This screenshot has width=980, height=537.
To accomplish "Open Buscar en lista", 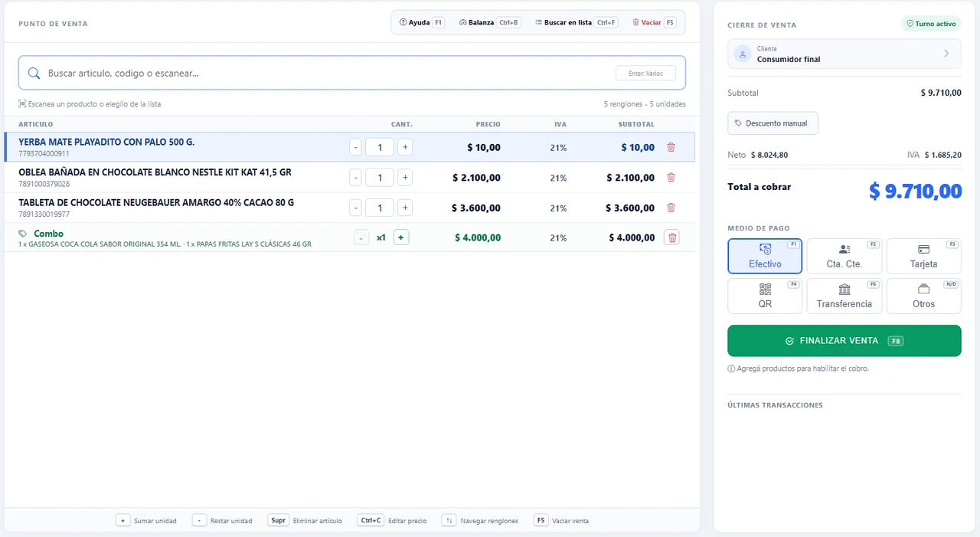I will point(576,22).
